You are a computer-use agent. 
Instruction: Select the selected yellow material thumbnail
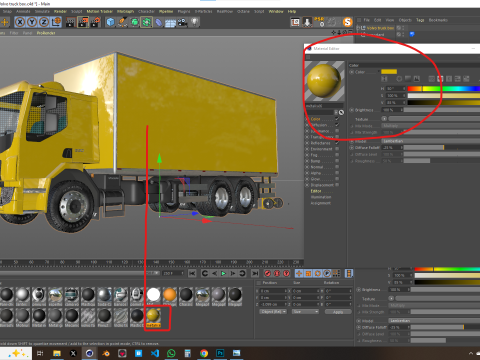(x=153, y=317)
